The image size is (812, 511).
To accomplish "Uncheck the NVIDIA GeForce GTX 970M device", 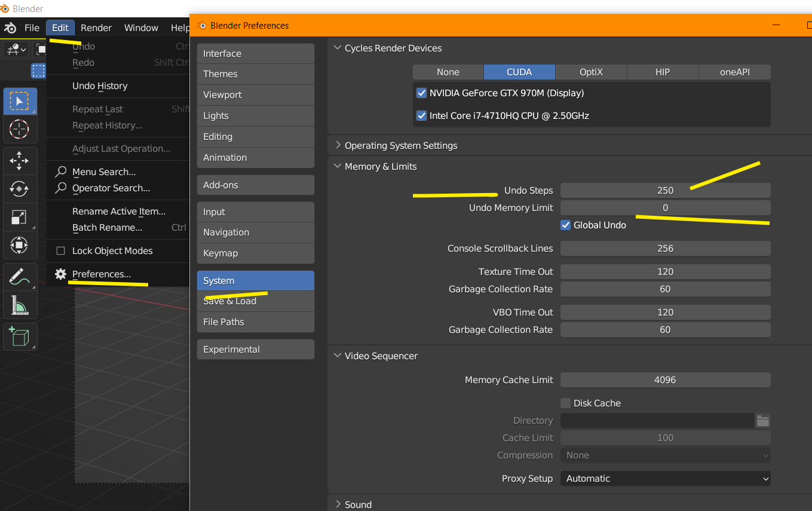I will click(x=422, y=93).
